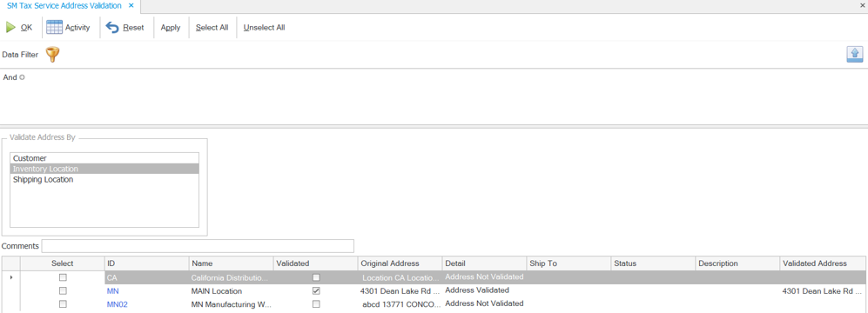The image size is (868, 313).
Task: Click Select All in the toolbar
Action: coord(212,27)
